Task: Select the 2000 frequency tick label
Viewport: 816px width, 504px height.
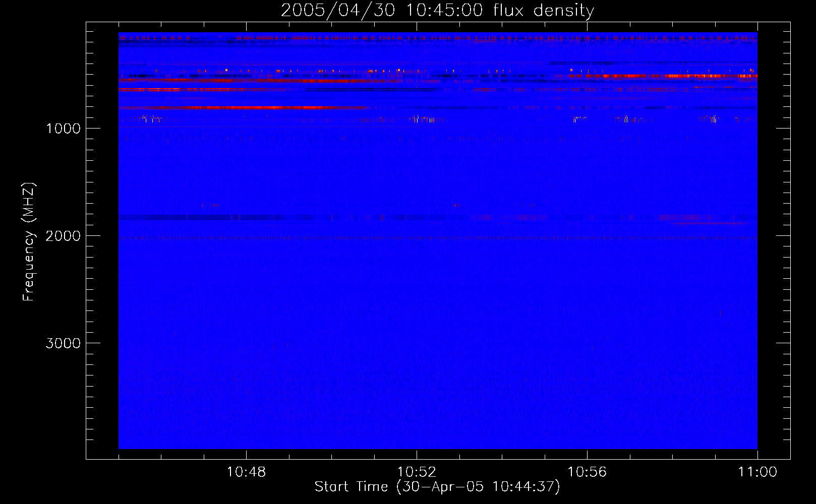Action: [x=63, y=236]
